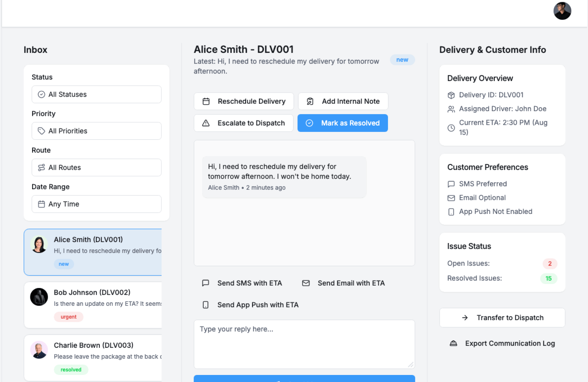Click the checkmark icon on Mark as Resolved
The width and height of the screenshot is (588, 382).
[309, 123]
